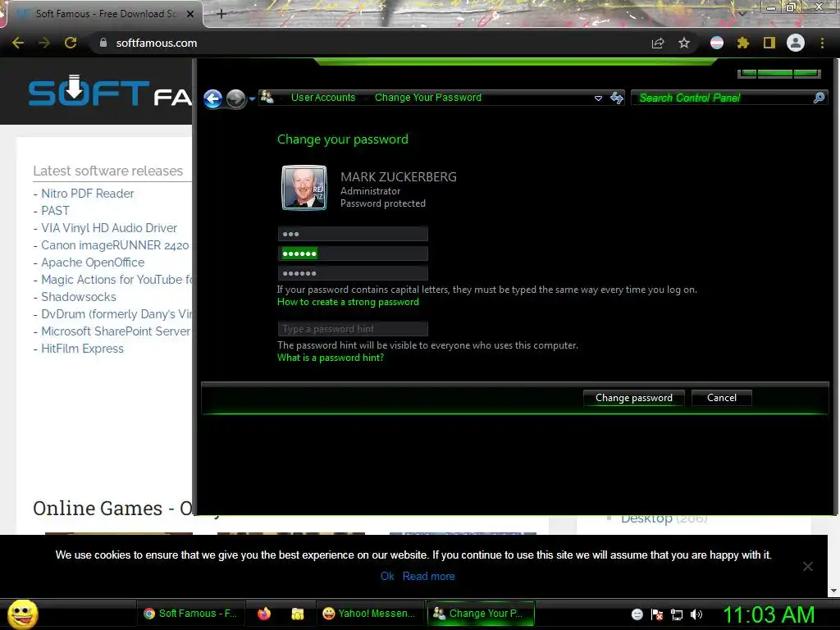Switch to Soft Famous Chrome taskbar button
The image size is (840, 630).
[x=192, y=614]
